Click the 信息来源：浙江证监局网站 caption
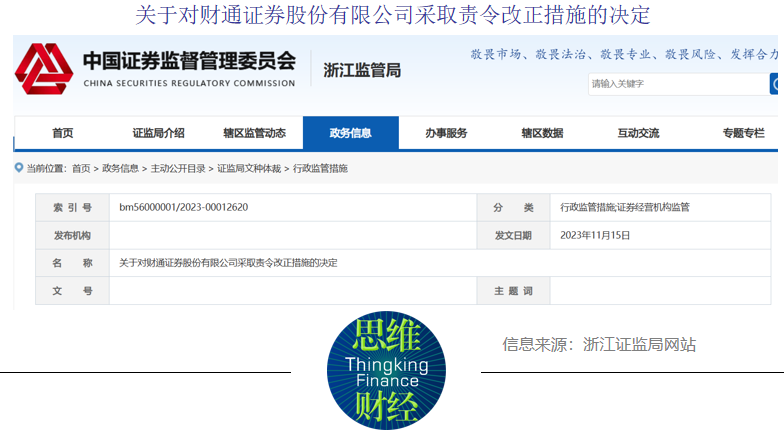This screenshot has height=431, width=784. point(599,344)
